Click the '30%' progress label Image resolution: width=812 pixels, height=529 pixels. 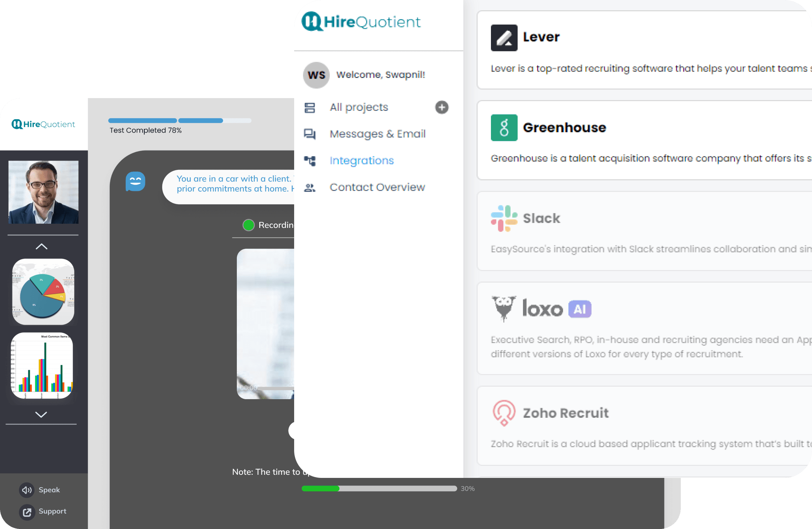[x=467, y=489]
